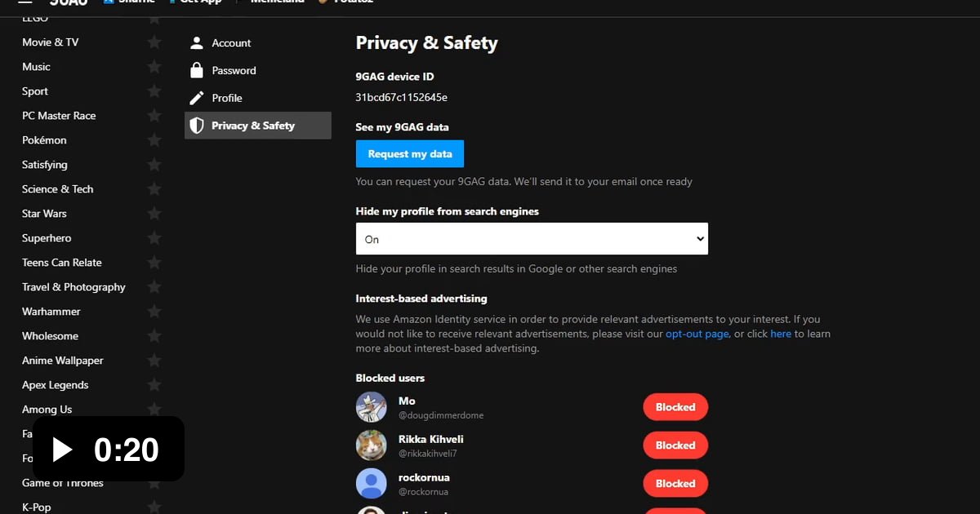Open the hide profile from search engines dropdown
This screenshot has height=514, width=980.
tap(532, 239)
